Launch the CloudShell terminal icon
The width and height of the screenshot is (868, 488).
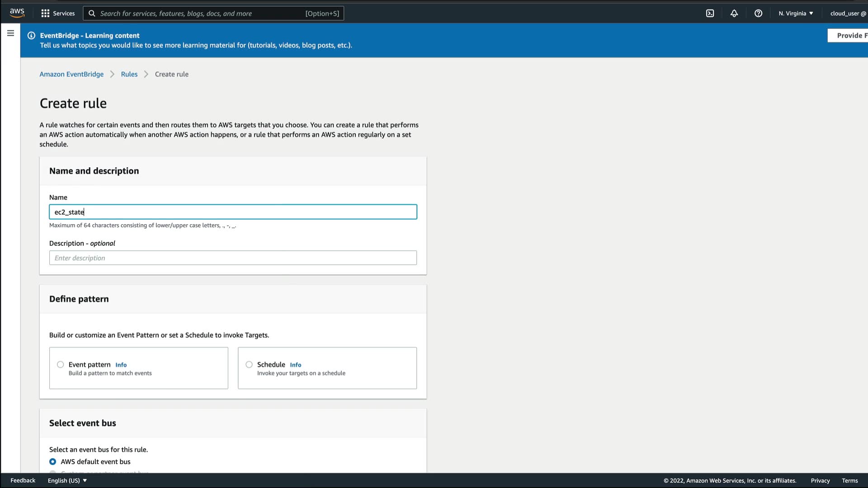pos(710,13)
